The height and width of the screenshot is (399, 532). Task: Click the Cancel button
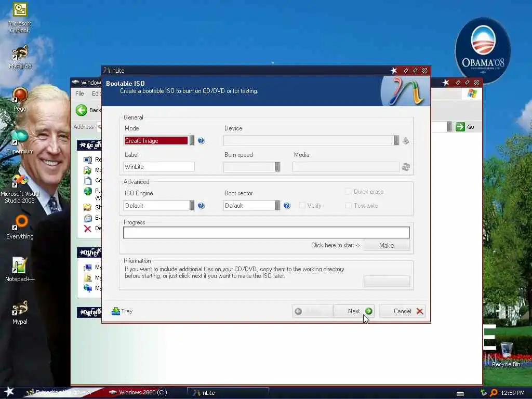[x=403, y=311]
